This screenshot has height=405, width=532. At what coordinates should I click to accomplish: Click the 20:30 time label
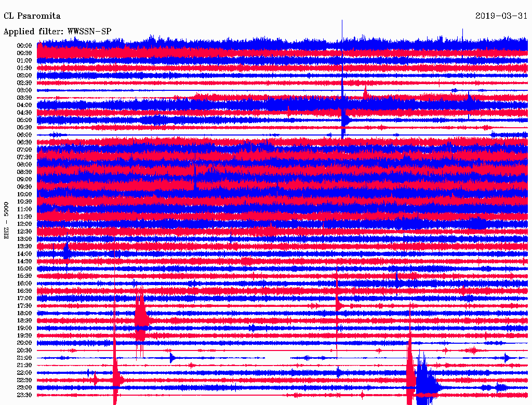24,350
